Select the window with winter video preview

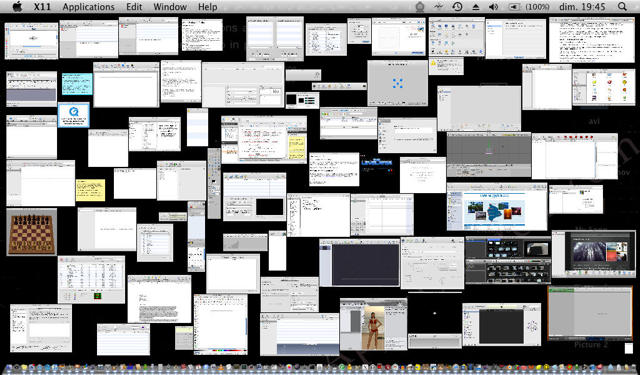pos(593,254)
